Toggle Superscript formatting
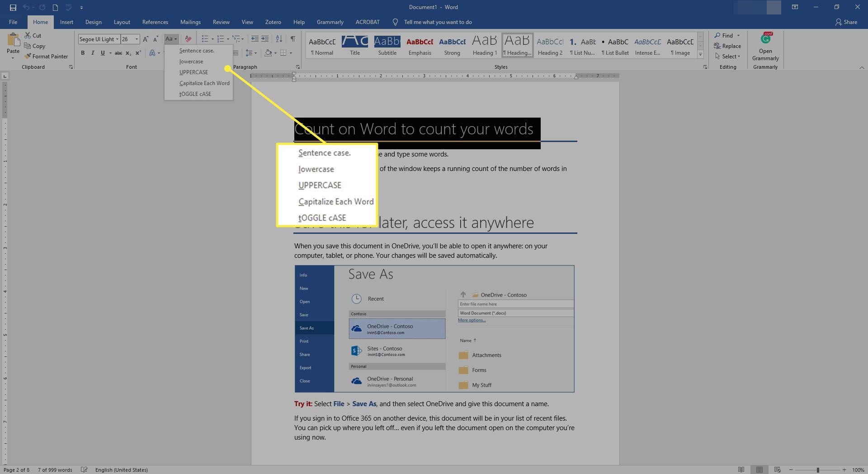 (138, 53)
